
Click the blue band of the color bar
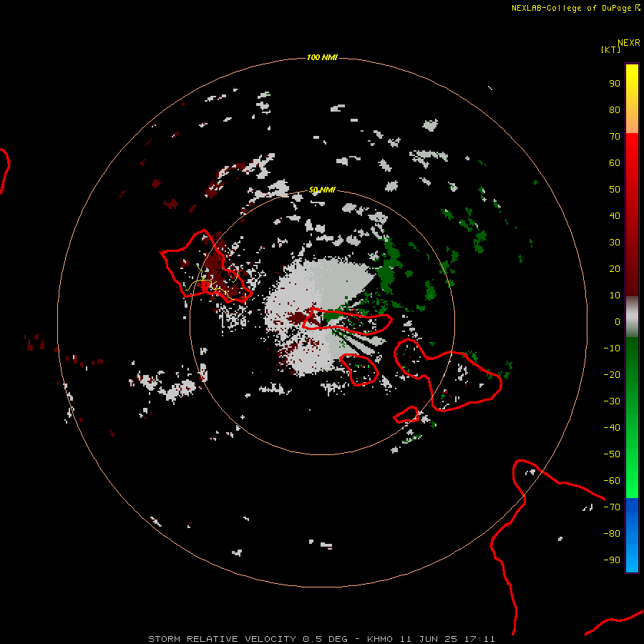point(632,535)
